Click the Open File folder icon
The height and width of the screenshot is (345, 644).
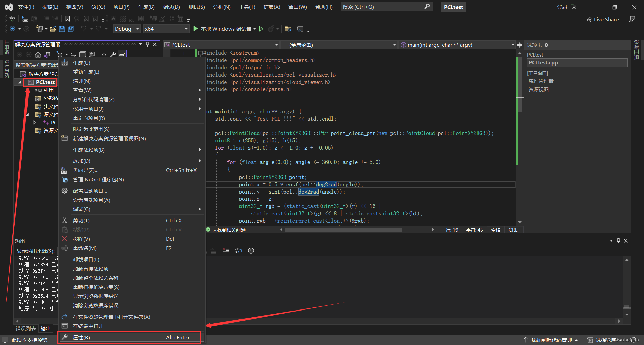point(53,29)
